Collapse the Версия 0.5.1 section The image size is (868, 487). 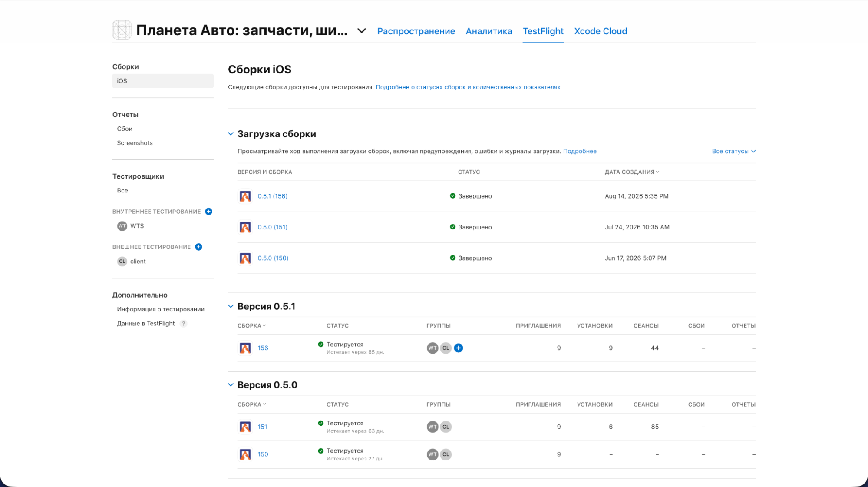[x=231, y=306]
